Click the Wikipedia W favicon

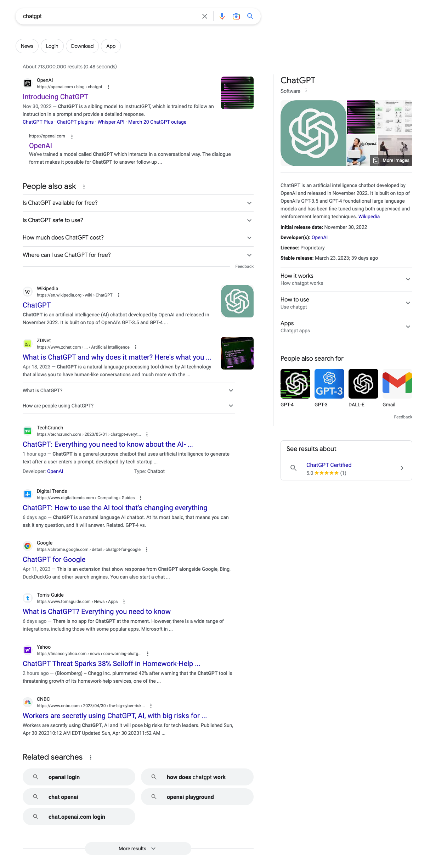(x=28, y=292)
